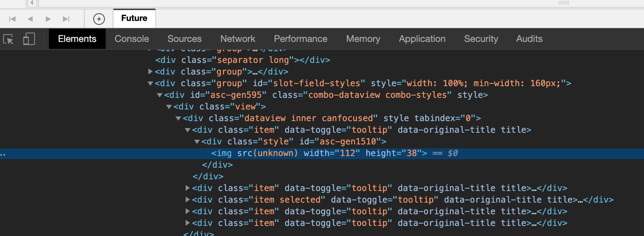This screenshot has width=644, height=236.
Task: Switch to the Elements panel
Action: [x=77, y=39]
